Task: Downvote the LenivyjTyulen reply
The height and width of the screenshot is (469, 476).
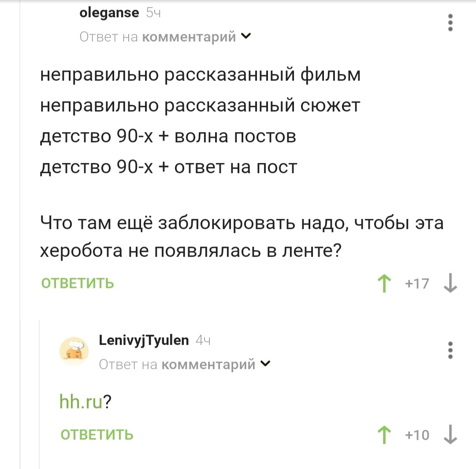Action: tap(450, 435)
